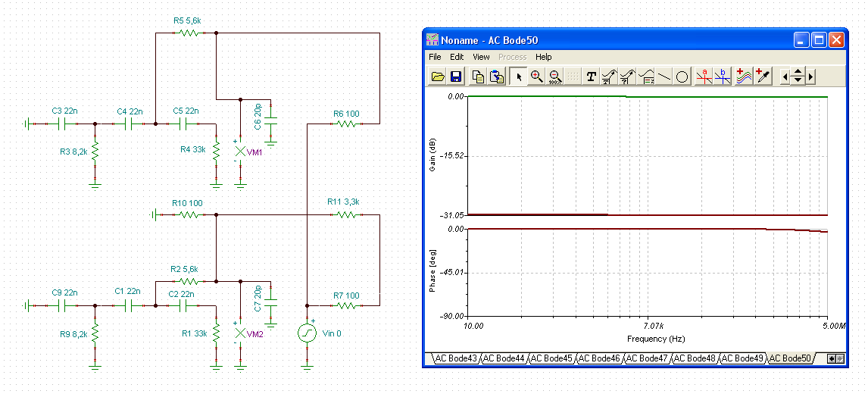Screen dimensions: 868x394
Task: Select the Phase [deg] axis label
Action: 433,272
